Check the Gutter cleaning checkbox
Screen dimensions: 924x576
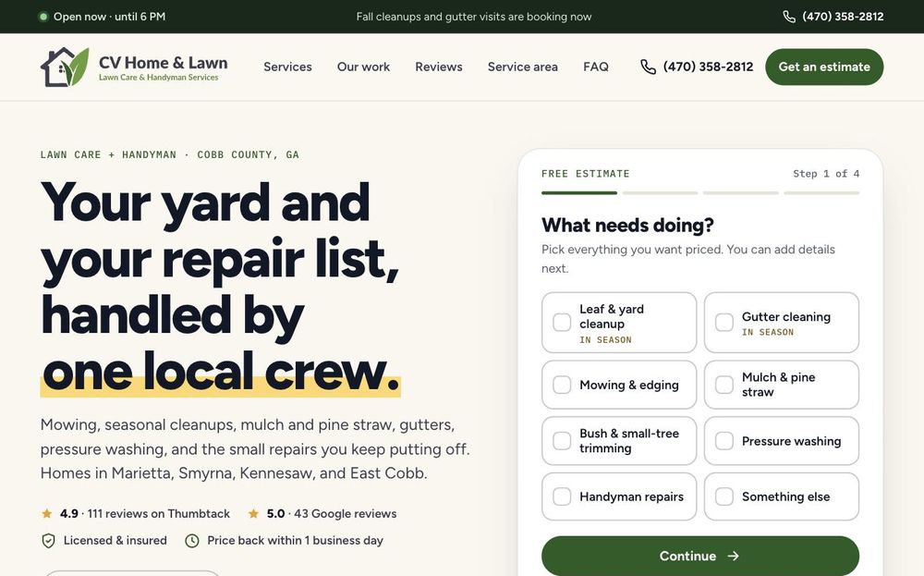pyautogui.click(x=724, y=323)
